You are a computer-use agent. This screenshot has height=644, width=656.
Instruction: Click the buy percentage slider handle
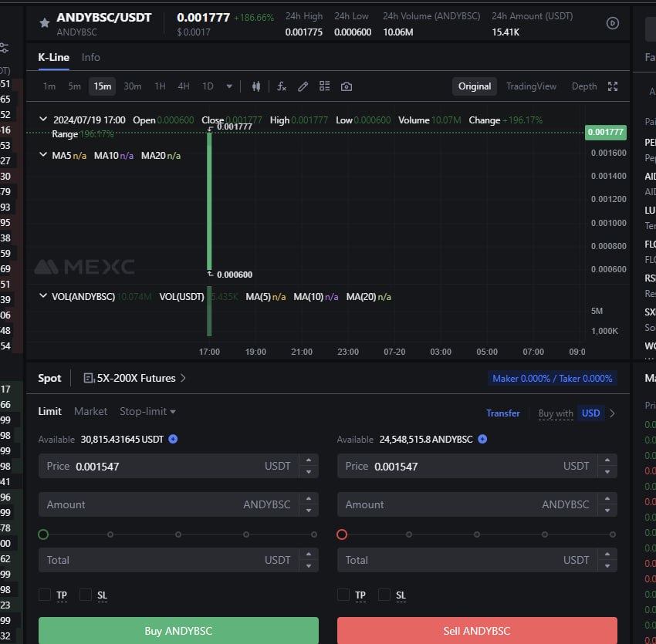point(43,534)
